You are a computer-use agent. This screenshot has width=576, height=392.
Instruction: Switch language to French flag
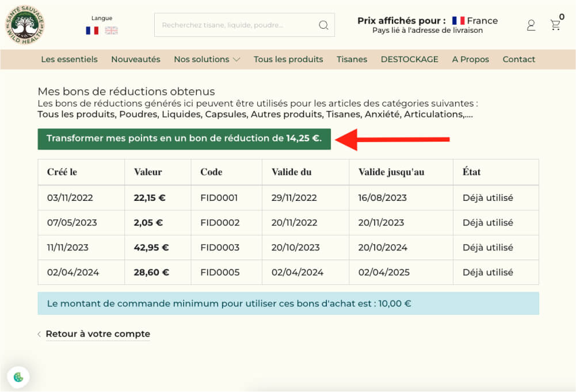coord(92,31)
